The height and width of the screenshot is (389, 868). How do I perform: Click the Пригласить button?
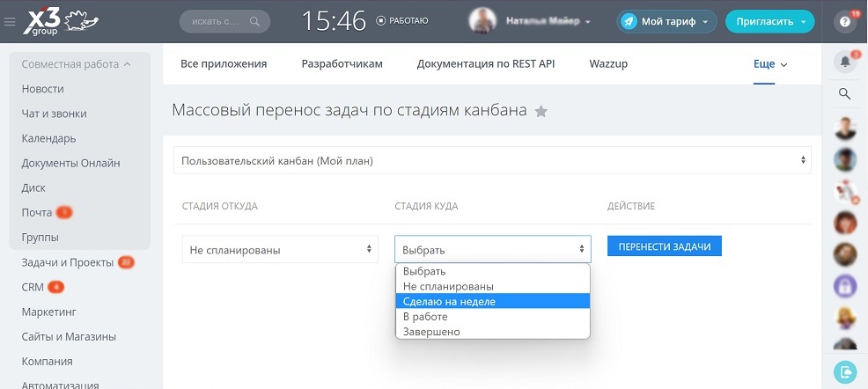[770, 22]
